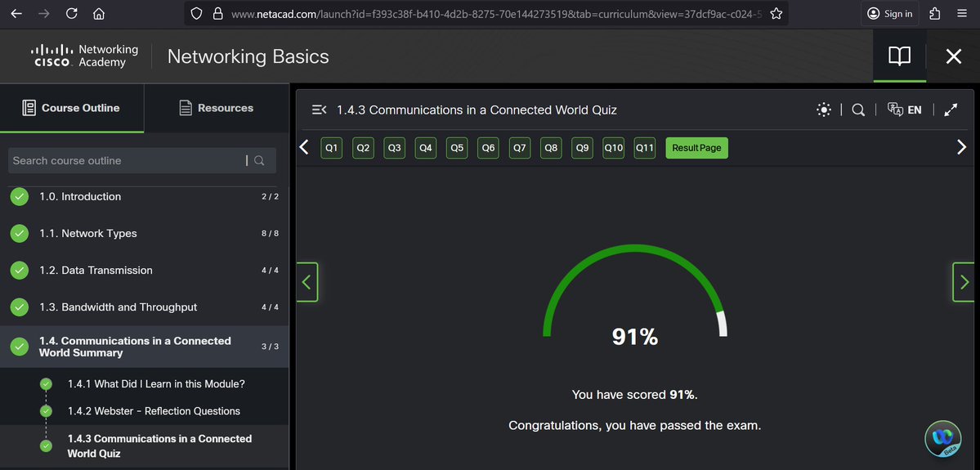Viewport: 980px width, 470px height.
Task: Click green checkmark beside 1.2. Data Transmission
Action: coord(20,270)
